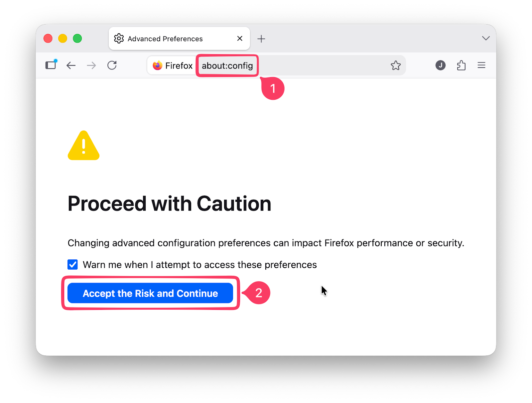Click the about:config address field
Viewport: 532px width, 403px height.
click(x=227, y=66)
